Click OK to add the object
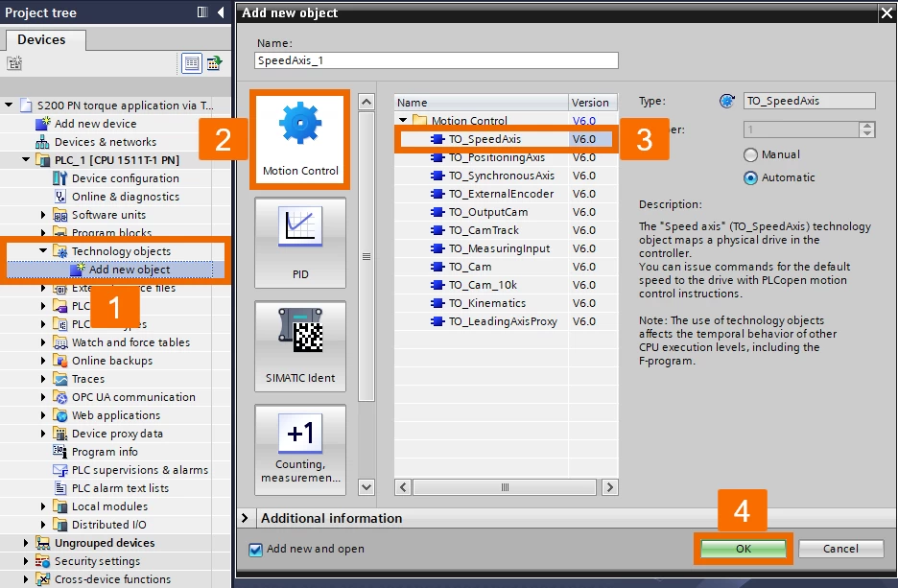Image resolution: width=898 pixels, height=588 pixels. click(x=744, y=549)
